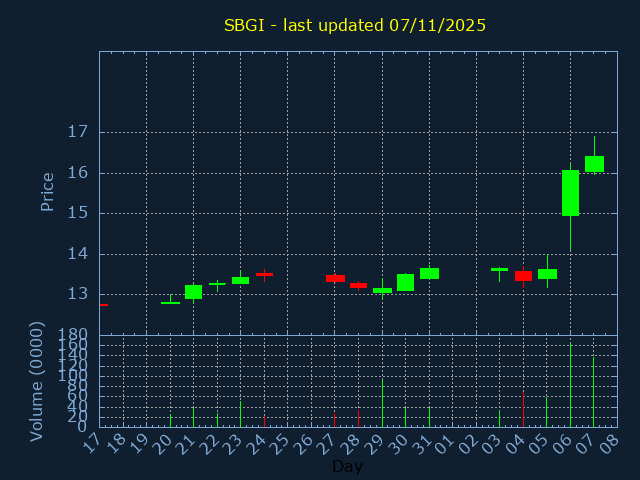Select the green candlestick for day 05
The height and width of the screenshot is (480, 640).
coord(547,274)
